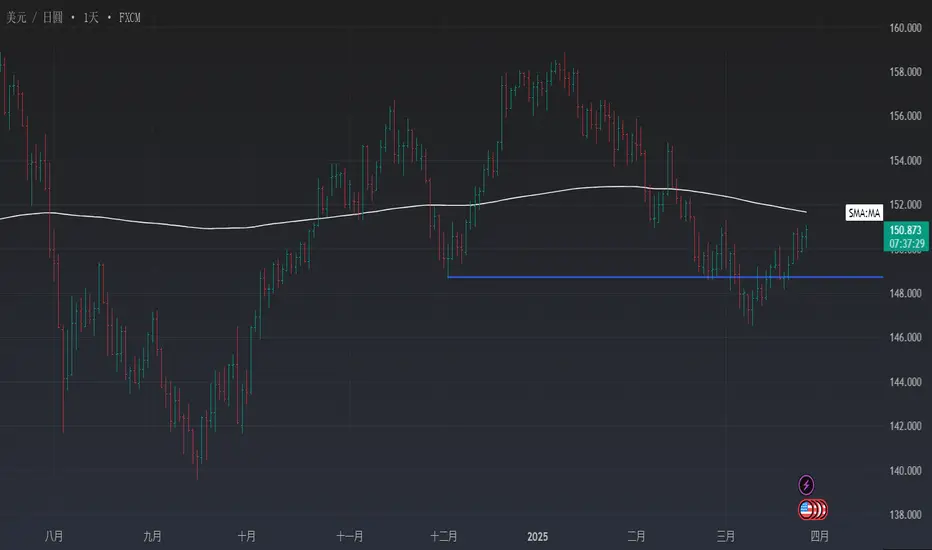This screenshot has width=932, height=550.
Task: Click the 十一月 time axis label
Action: click(350, 536)
